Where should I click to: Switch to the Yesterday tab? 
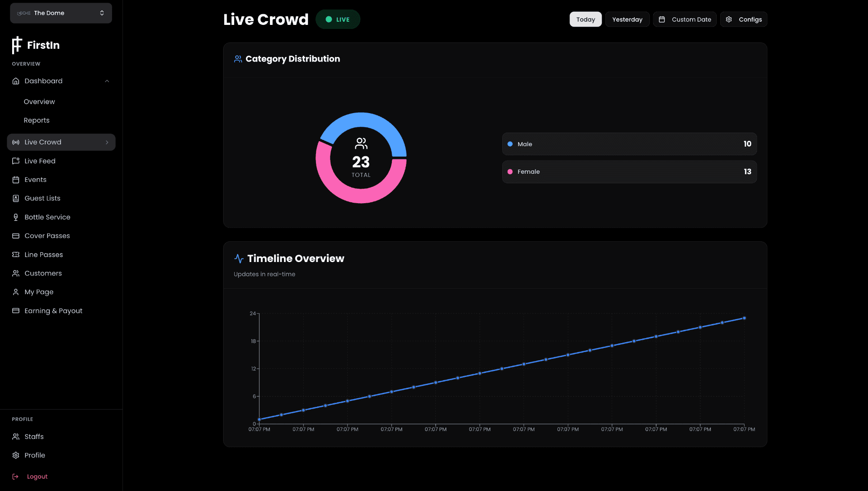tap(627, 19)
